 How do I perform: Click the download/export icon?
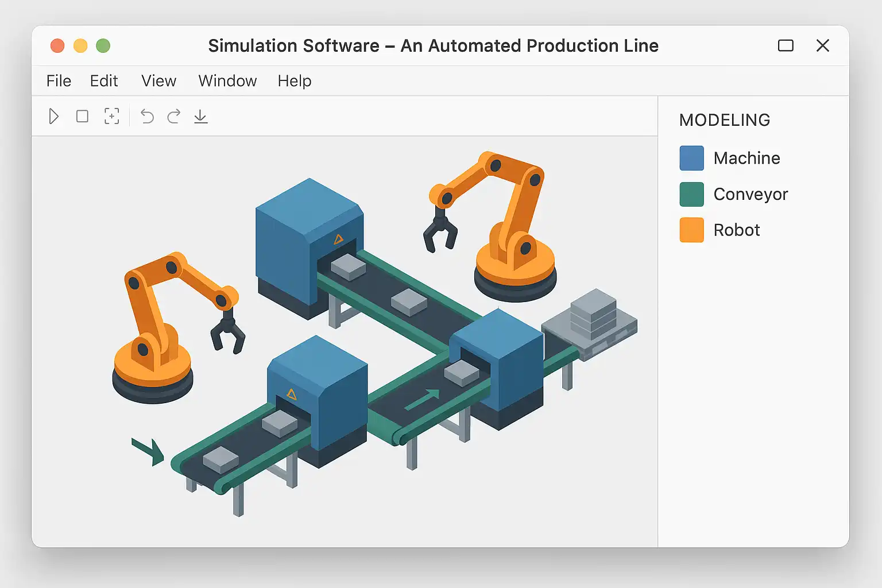[x=200, y=117]
